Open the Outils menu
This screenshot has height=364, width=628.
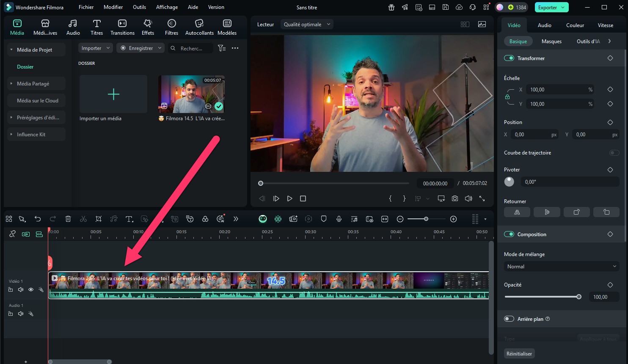tap(139, 7)
